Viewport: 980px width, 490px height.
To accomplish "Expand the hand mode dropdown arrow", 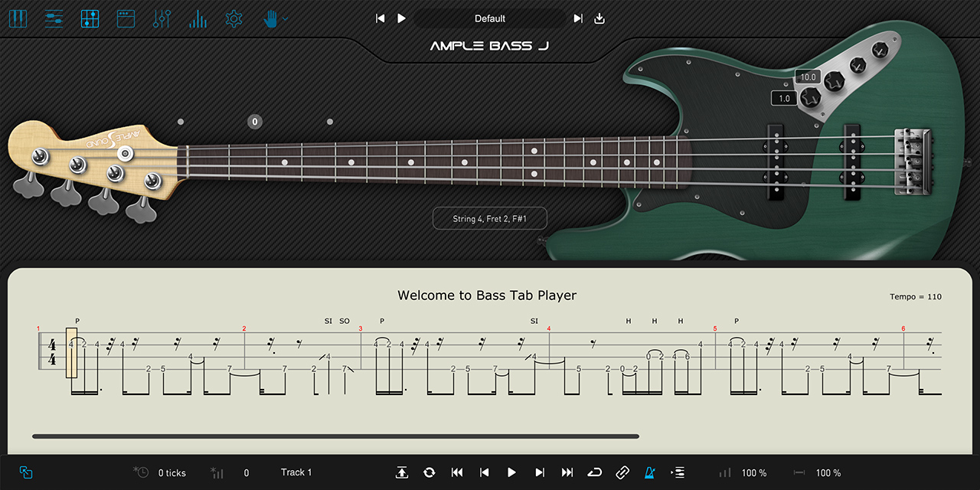I will [286, 18].
